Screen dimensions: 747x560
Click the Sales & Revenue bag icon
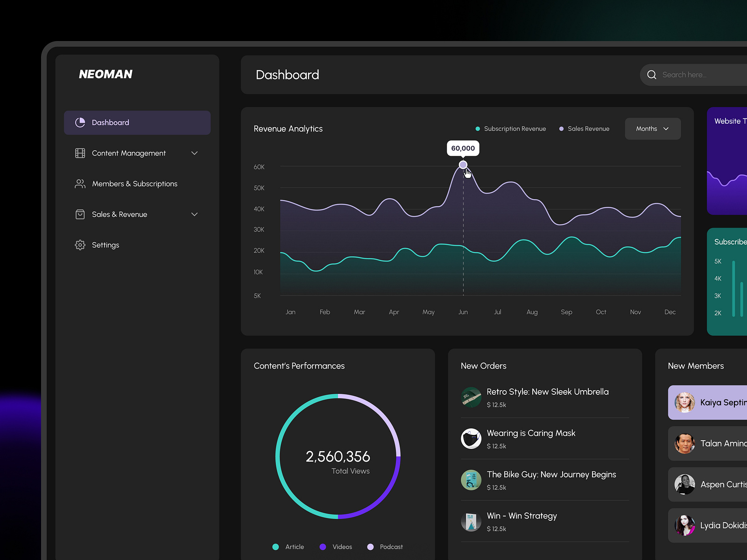pos(80,214)
